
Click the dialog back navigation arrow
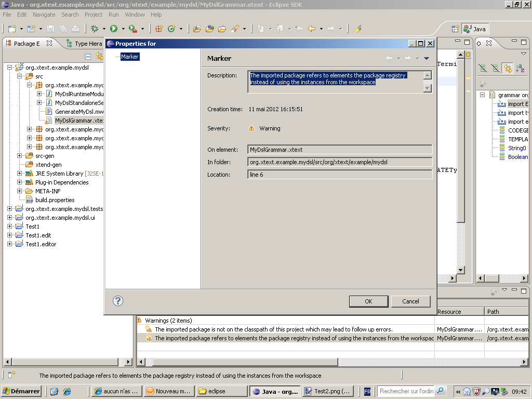pos(389,58)
